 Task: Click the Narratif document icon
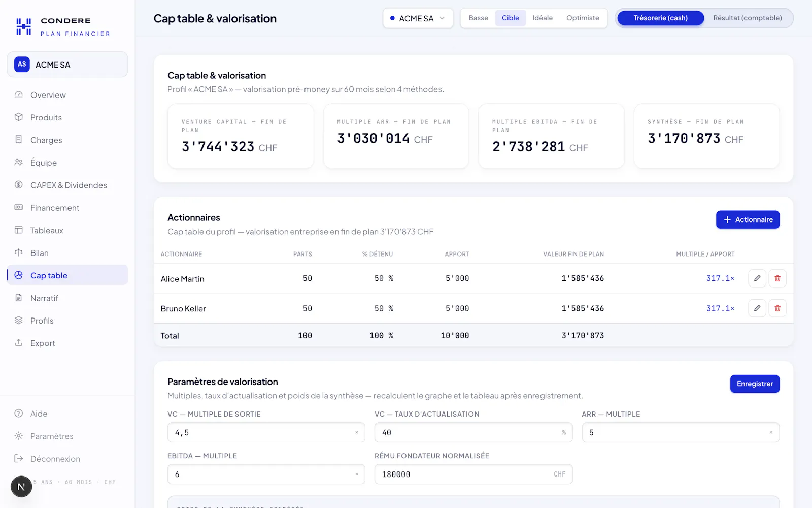19,298
